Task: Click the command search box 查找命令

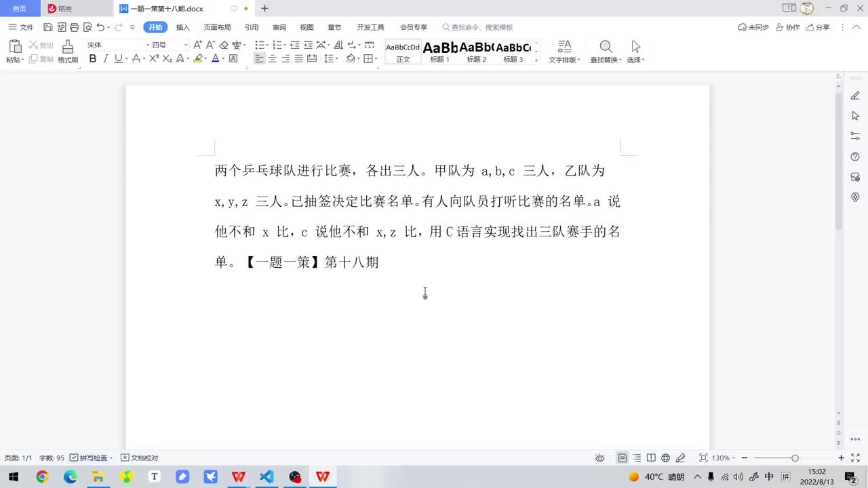Action: (477, 27)
